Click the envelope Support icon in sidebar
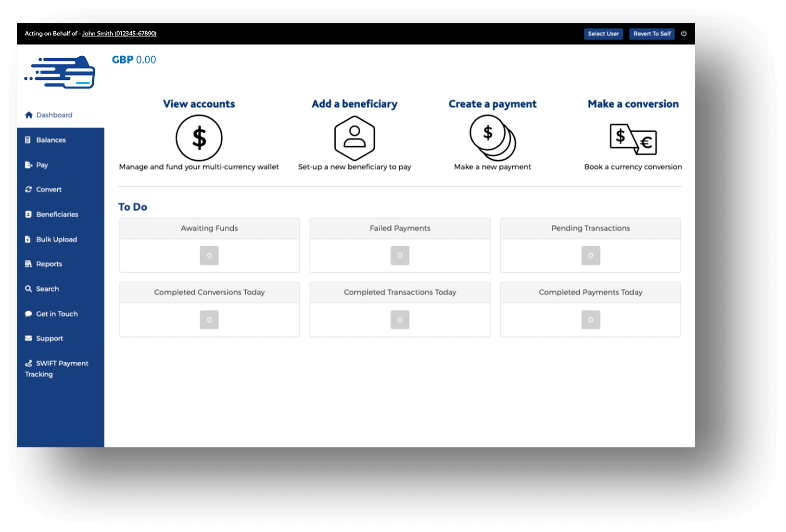Viewport: 786px width, 532px height. pyautogui.click(x=28, y=338)
